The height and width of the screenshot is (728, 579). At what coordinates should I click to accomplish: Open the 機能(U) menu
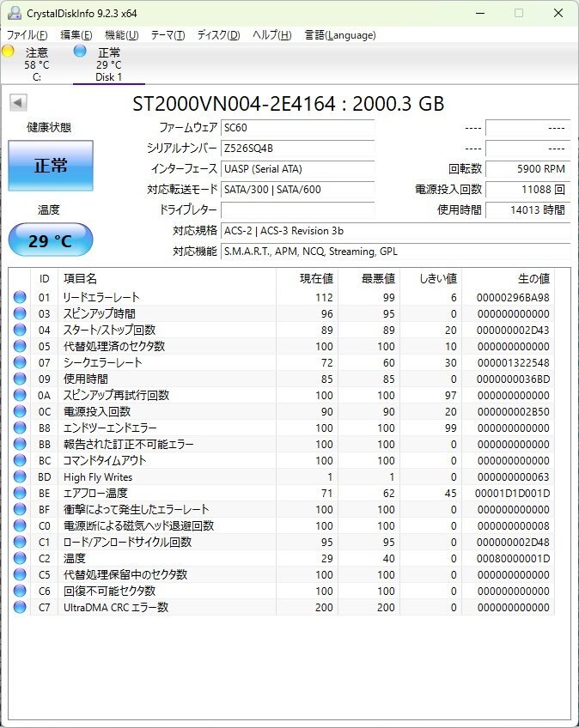tap(122, 35)
